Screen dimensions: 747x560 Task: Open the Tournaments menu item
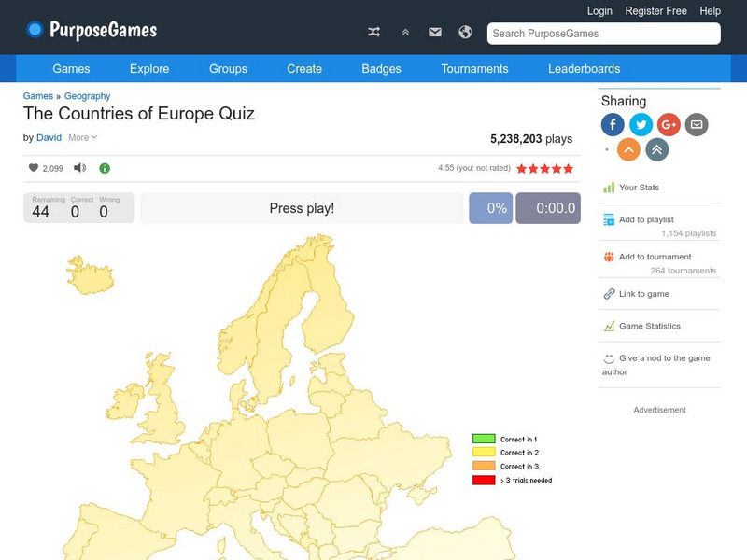[474, 69]
